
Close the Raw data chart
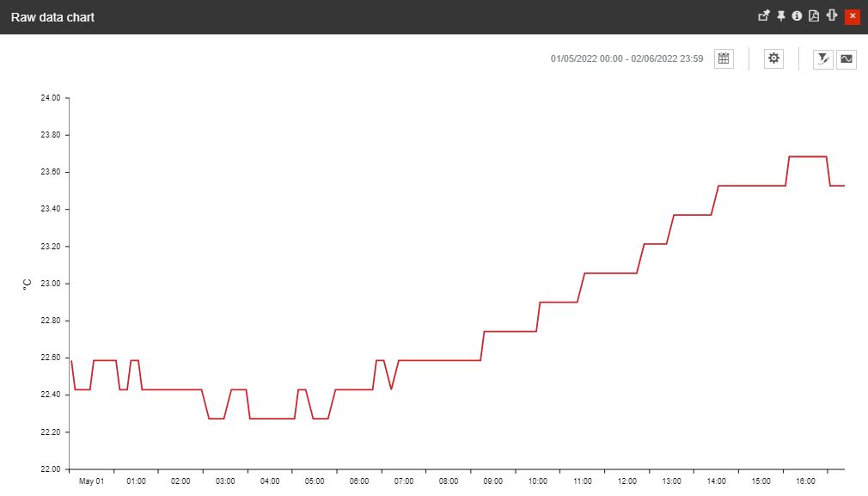(852, 15)
